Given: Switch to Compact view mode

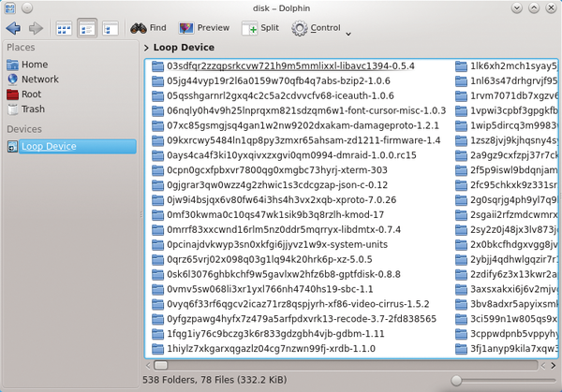Looking at the screenshot, I should point(87,28).
